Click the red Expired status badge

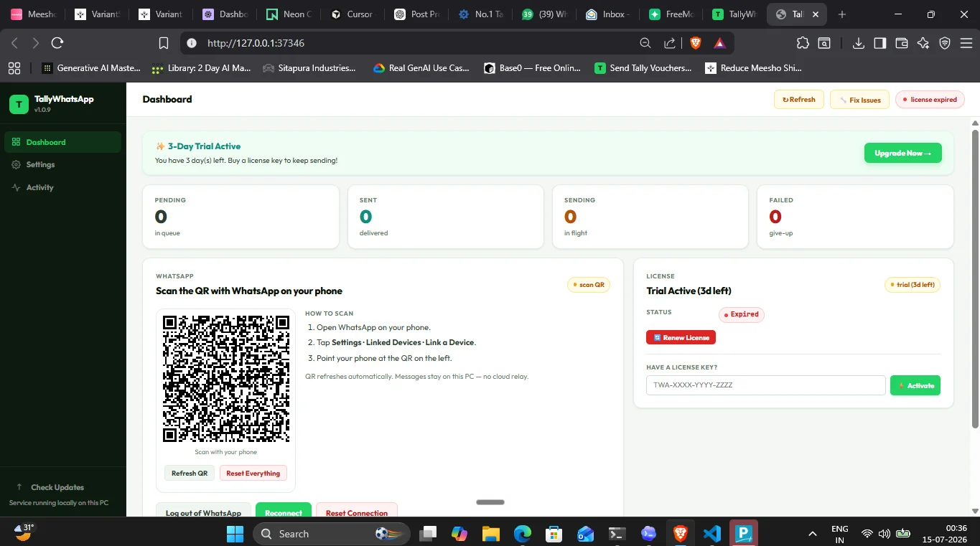(742, 314)
